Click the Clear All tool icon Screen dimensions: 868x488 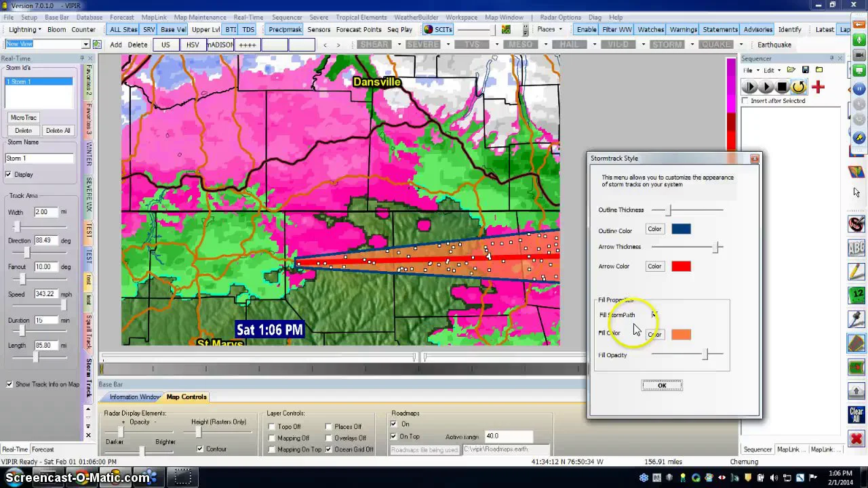(856, 415)
